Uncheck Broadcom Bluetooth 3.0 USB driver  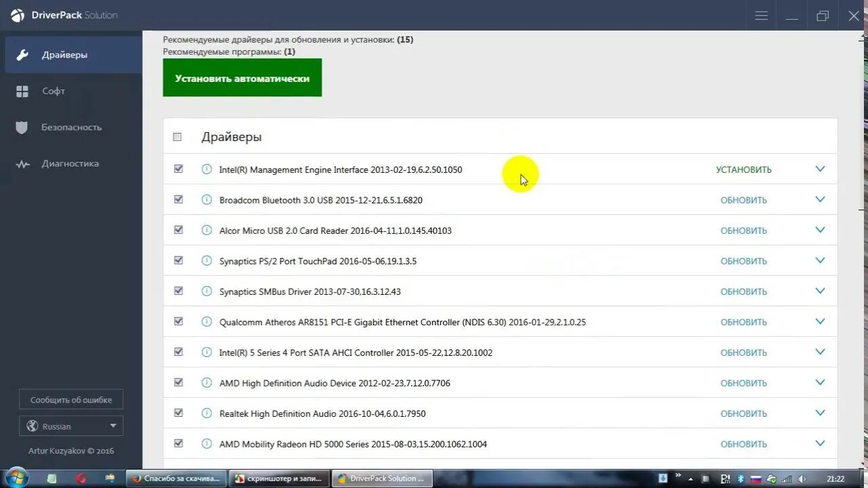tap(178, 199)
